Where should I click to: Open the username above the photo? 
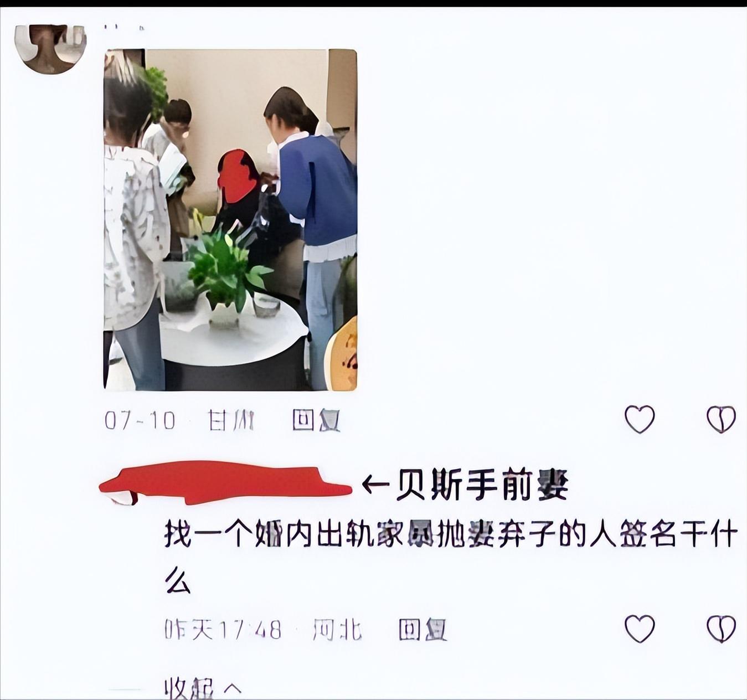(x=124, y=27)
